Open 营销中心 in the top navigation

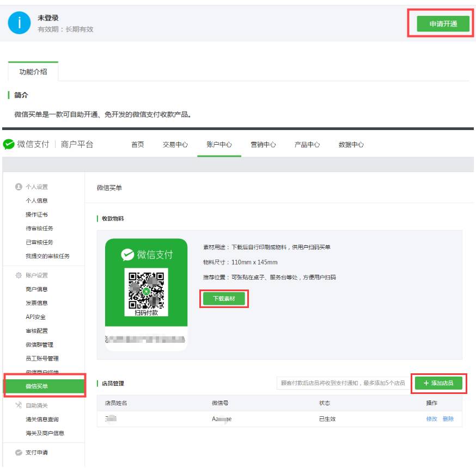pyautogui.click(x=263, y=145)
